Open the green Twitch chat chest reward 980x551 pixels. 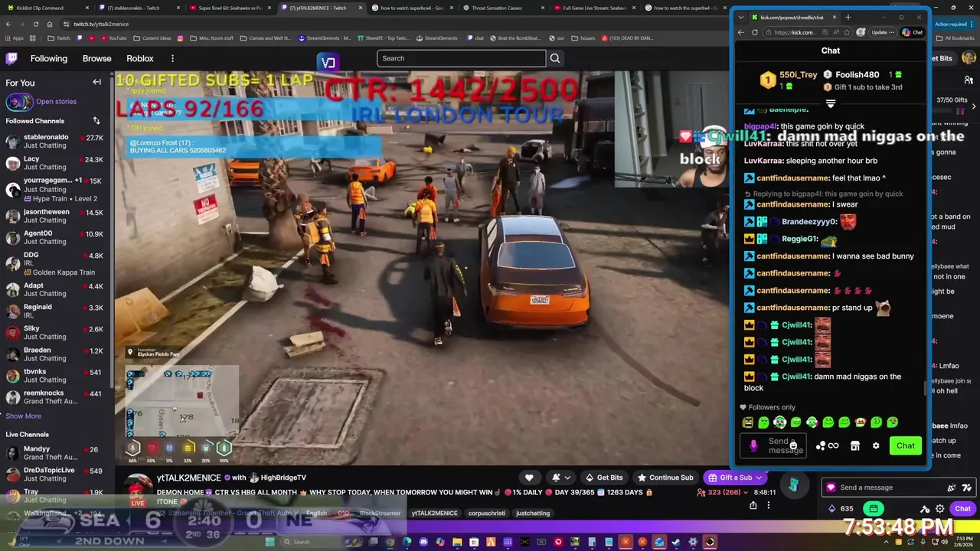(x=873, y=508)
